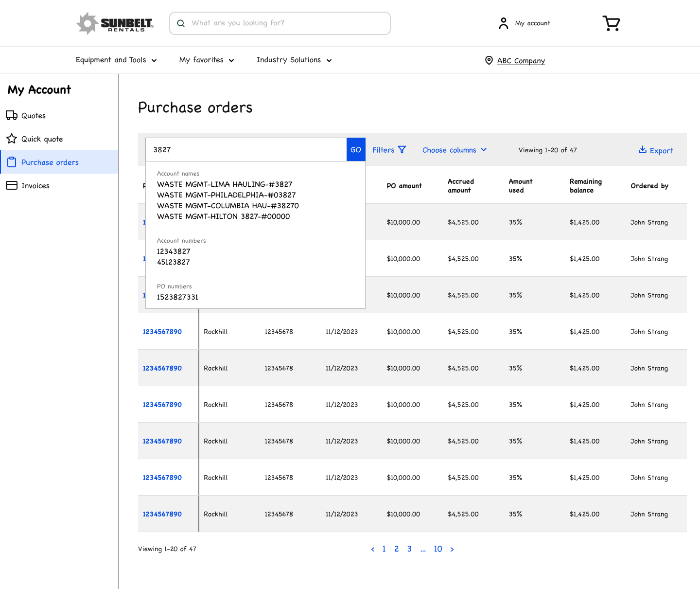Click the My account person icon
The width and height of the screenshot is (700, 589).
(504, 23)
